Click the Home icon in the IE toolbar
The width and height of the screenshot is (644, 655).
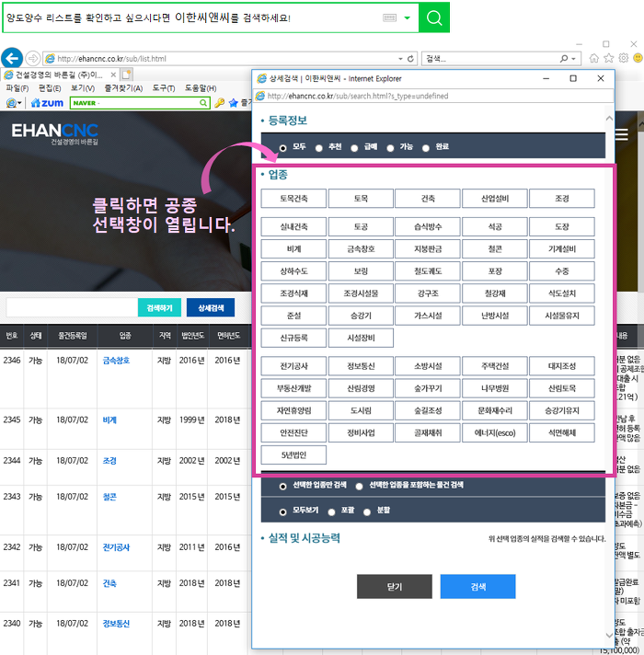(x=593, y=58)
